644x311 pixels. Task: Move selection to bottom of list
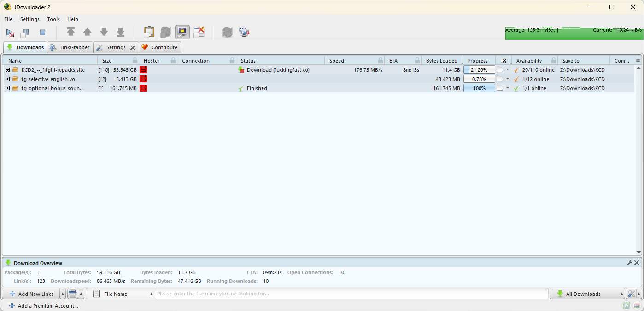coord(120,32)
